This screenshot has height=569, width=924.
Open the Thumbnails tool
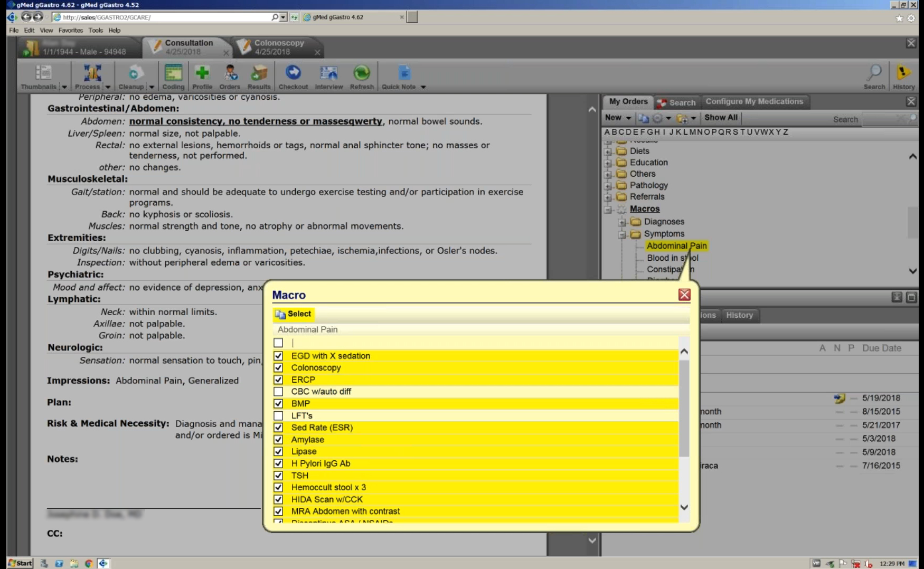coord(39,77)
